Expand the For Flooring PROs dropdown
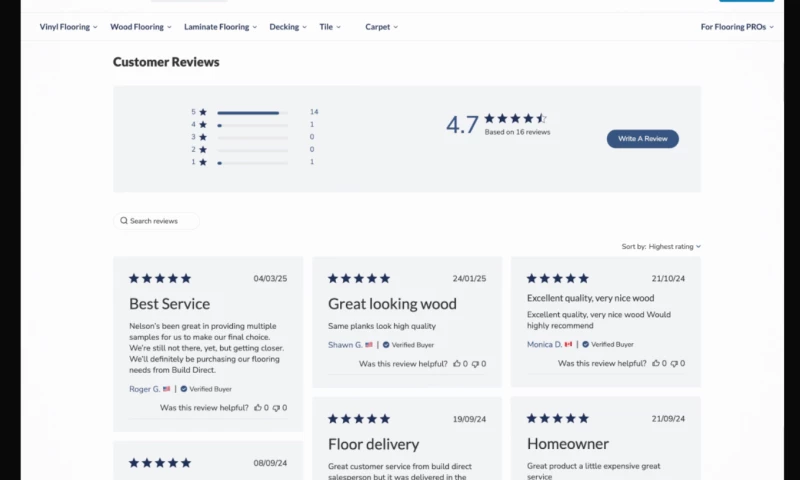The width and height of the screenshot is (800, 480). 737,27
